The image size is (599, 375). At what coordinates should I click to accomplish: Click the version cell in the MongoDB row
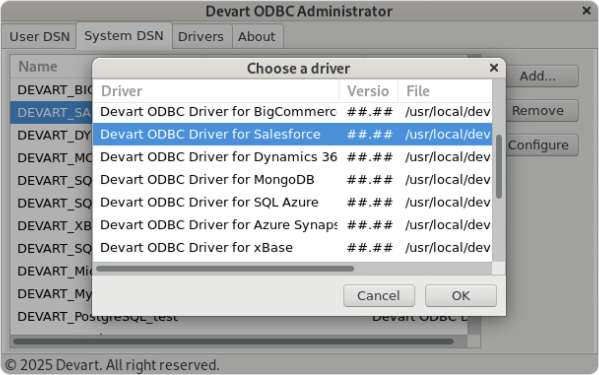click(x=369, y=179)
